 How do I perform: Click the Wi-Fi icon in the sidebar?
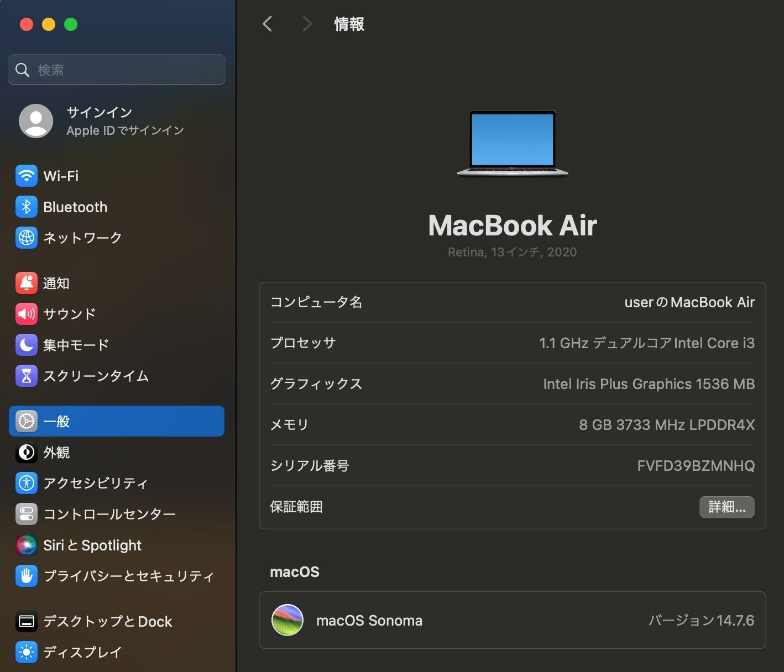[26, 176]
